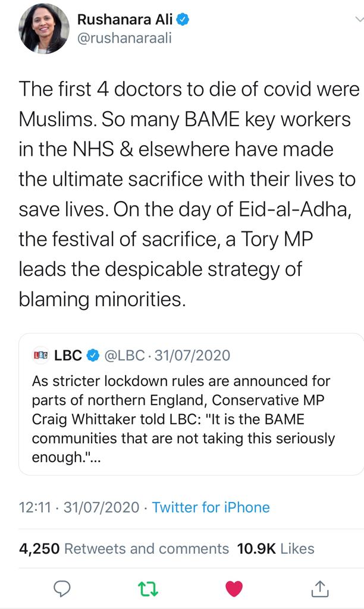Tap the Rushanara Ali display name
This screenshot has height=609, width=364.
tap(125, 21)
